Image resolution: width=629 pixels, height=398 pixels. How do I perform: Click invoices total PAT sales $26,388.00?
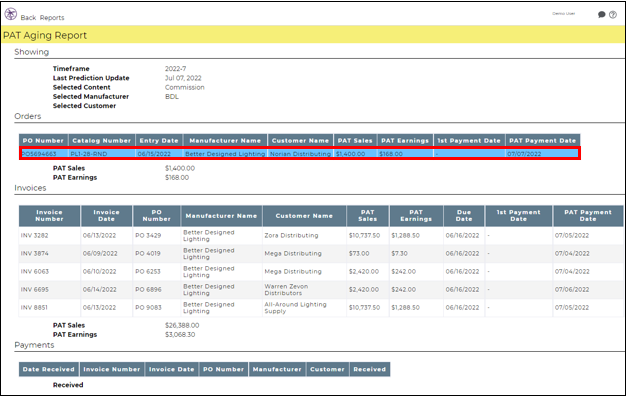click(182, 325)
